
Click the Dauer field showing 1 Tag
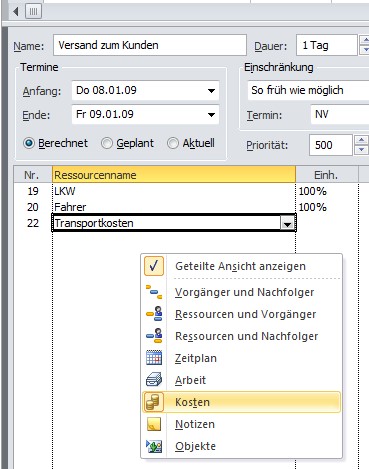[327, 45]
